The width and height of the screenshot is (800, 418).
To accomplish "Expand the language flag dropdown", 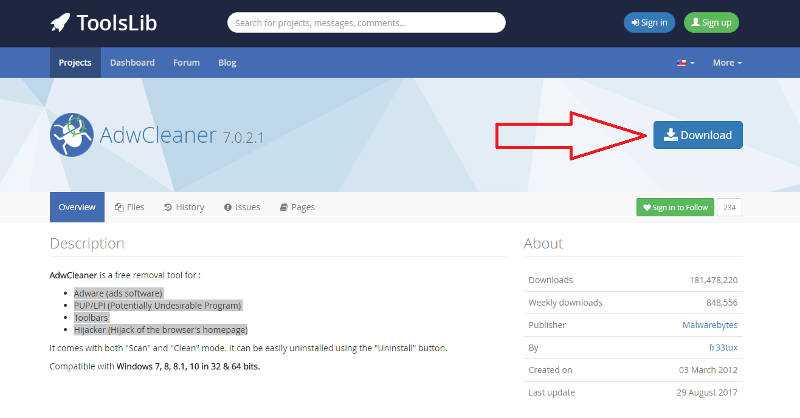I will click(x=685, y=63).
